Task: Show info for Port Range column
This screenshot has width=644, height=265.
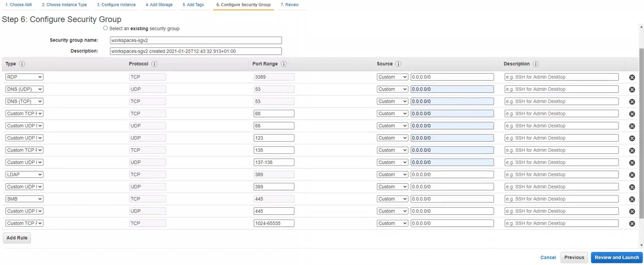Action: click(284, 64)
